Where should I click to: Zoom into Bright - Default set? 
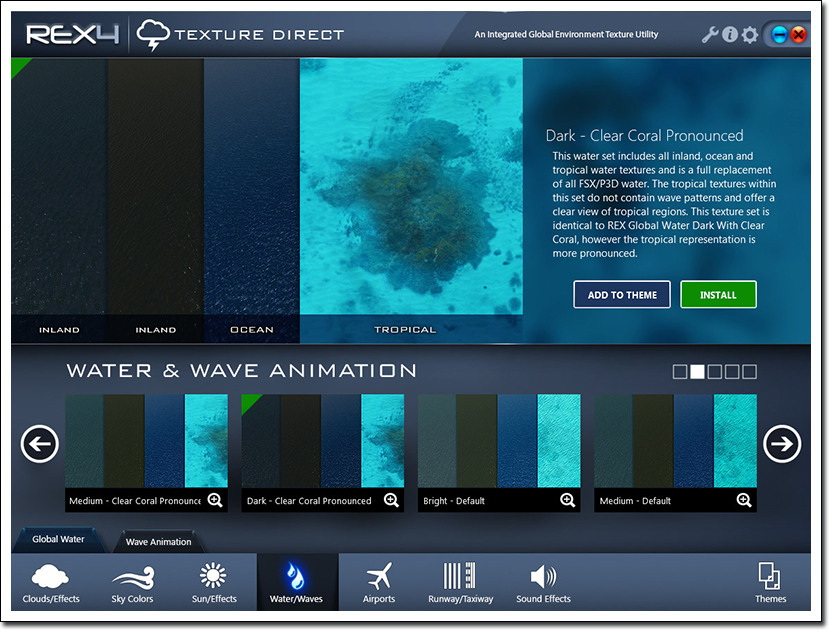tap(567, 500)
